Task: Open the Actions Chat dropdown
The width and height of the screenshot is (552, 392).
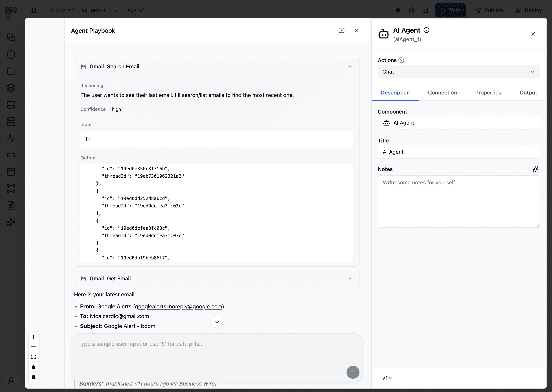Action: coord(459,72)
